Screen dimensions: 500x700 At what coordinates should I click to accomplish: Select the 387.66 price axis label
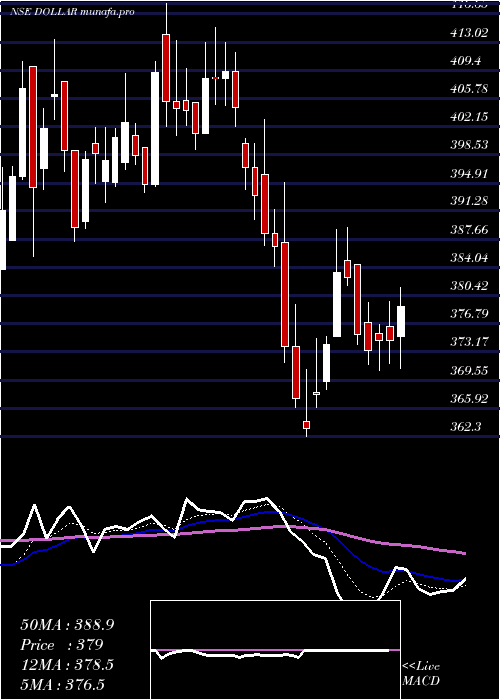coord(469,229)
